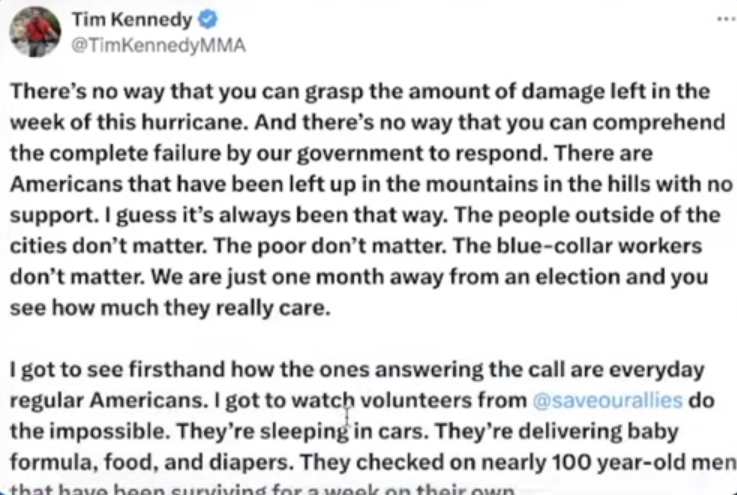Follow the @saveourallies mention link
The height and width of the screenshot is (495, 737).
pos(608,401)
